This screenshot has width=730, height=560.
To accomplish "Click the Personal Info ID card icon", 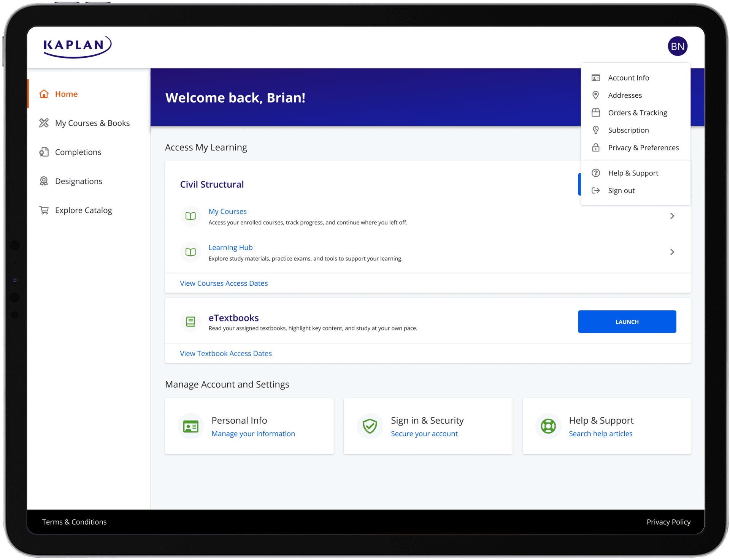I will click(x=191, y=426).
